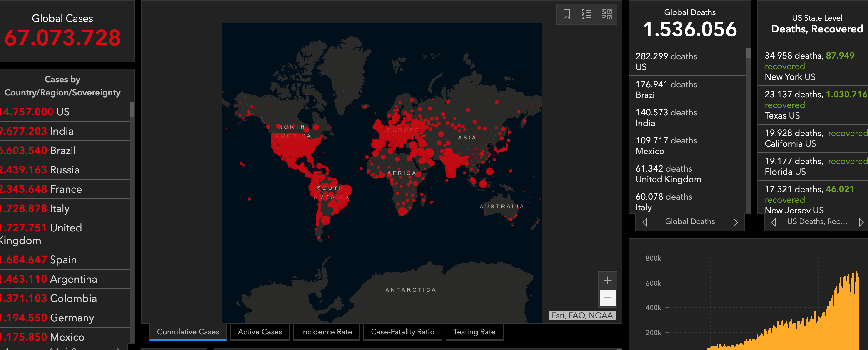The width and height of the screenshot is (868, 350).
Task: Click the Esri, FAO, NOAA attribution
Action: click(581, 315)
